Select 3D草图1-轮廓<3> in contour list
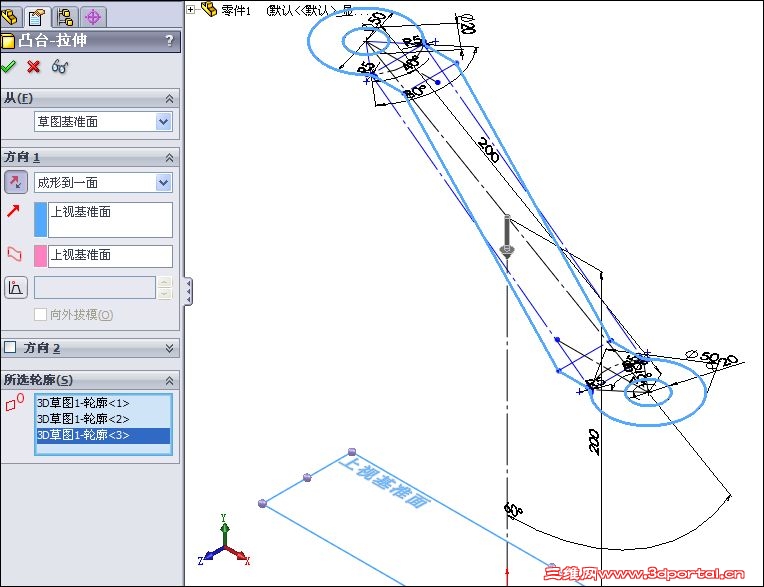The image size is (764, 587). pos(103,435)
